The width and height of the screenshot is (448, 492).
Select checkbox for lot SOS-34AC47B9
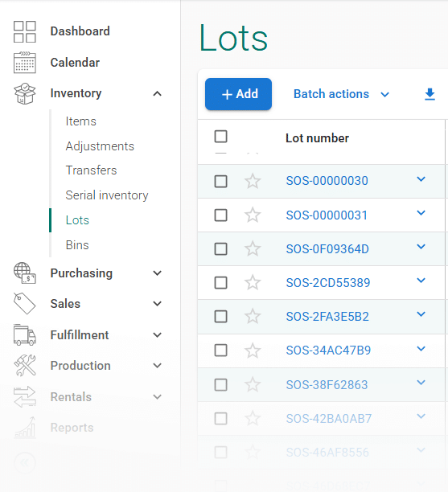[220, 351]
